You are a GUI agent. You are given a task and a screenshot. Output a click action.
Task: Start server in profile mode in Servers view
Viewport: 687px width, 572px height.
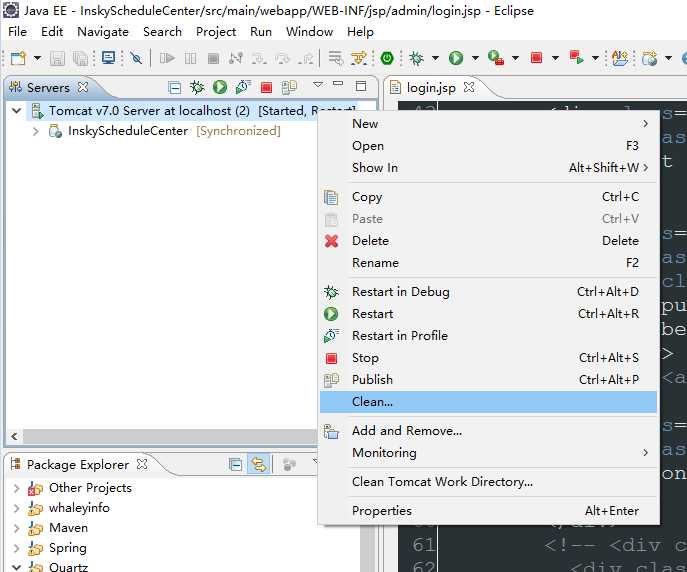point(243,88)
